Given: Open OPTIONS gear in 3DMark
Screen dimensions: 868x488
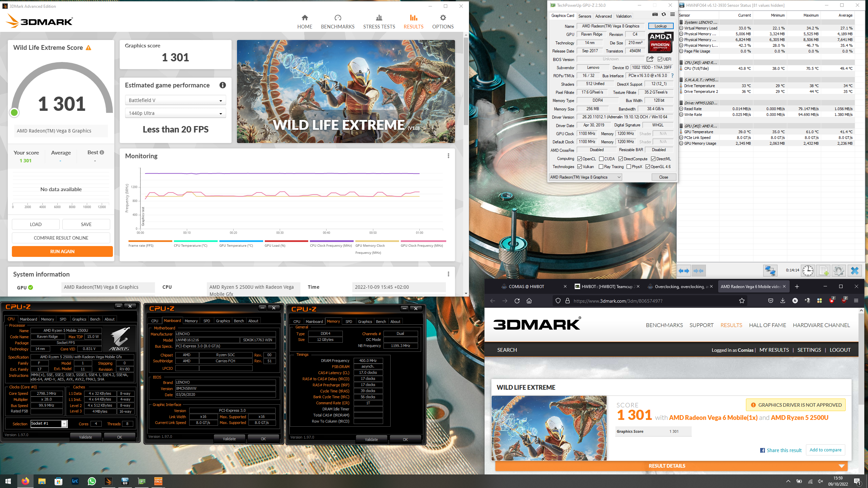Looking at the screenshot, I should click(442, 22).
